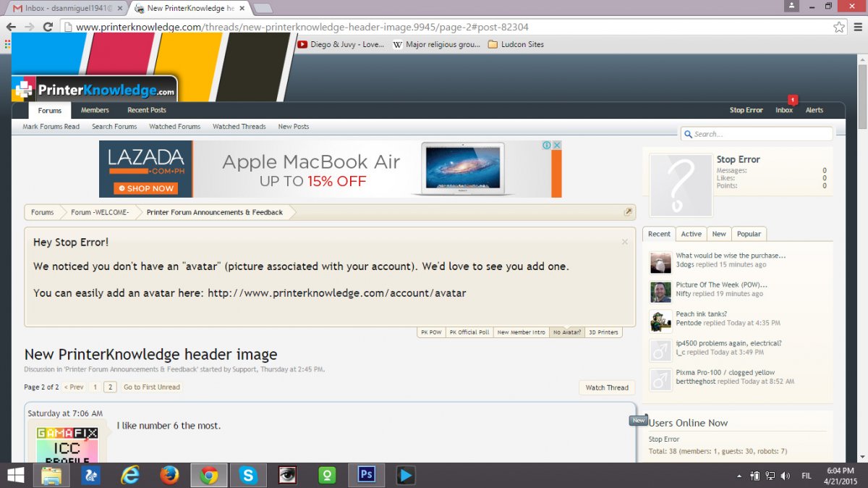Select the Popular tab in sidebar

click(749, 234)
